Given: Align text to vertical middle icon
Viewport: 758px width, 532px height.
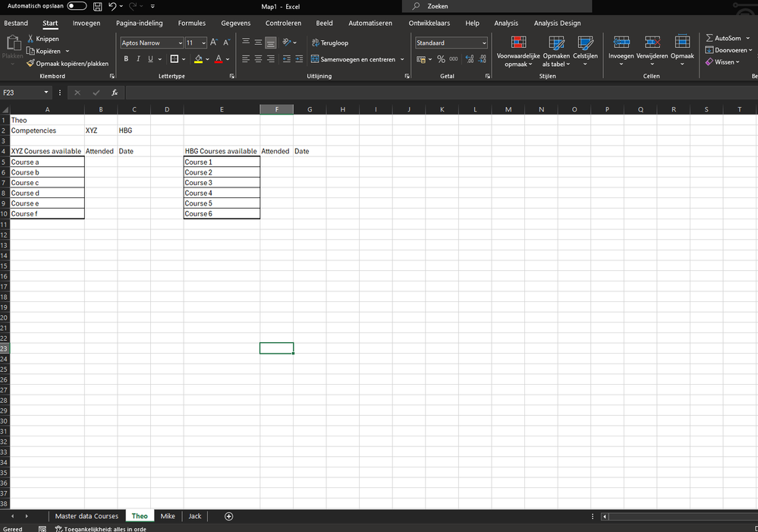Looking at the screenshot, I should 258,42.
